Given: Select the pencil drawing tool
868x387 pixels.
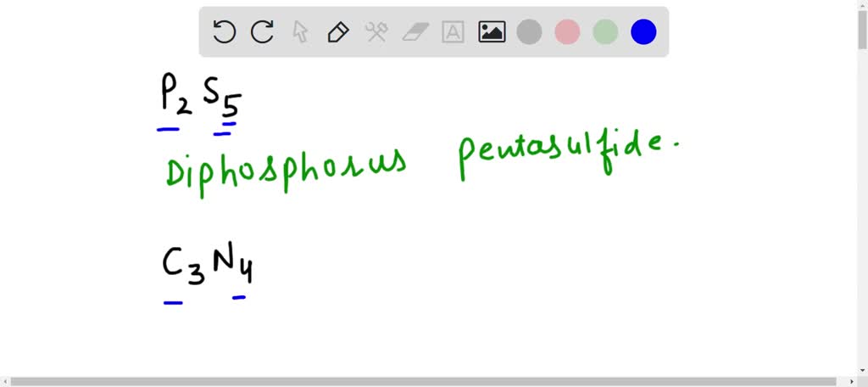Looking at the screenshot, I should pos(338,32).
